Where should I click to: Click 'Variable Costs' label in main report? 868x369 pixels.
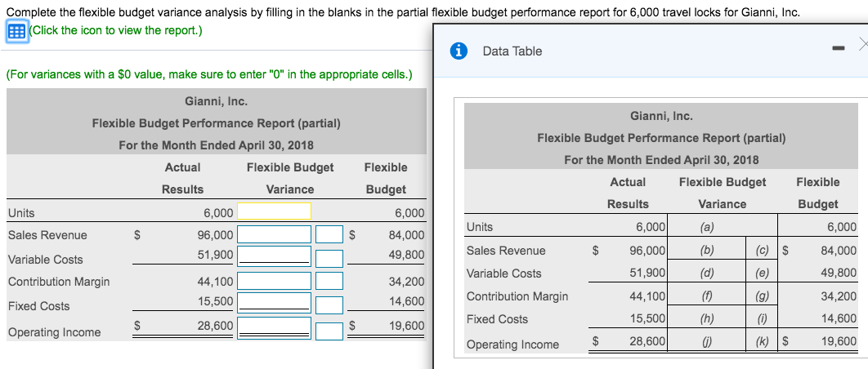click(x=46, y=259)
